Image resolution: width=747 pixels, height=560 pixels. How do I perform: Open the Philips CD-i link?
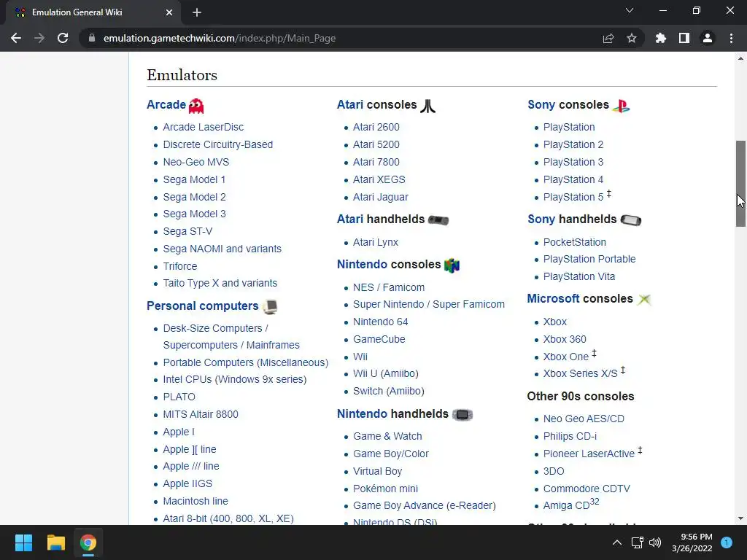point(570,436)
